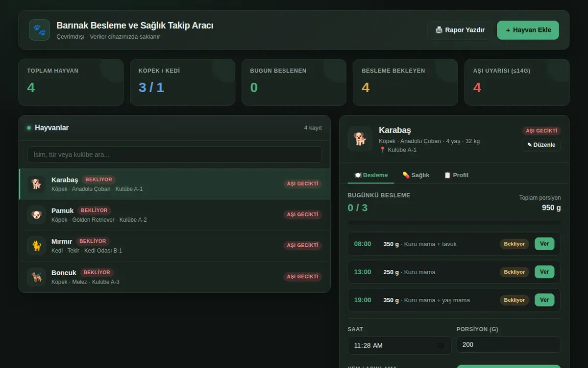Viewport: 588px width, 368px height.
Task: Click the 4 kayıt record count
Action: (313, 128)
